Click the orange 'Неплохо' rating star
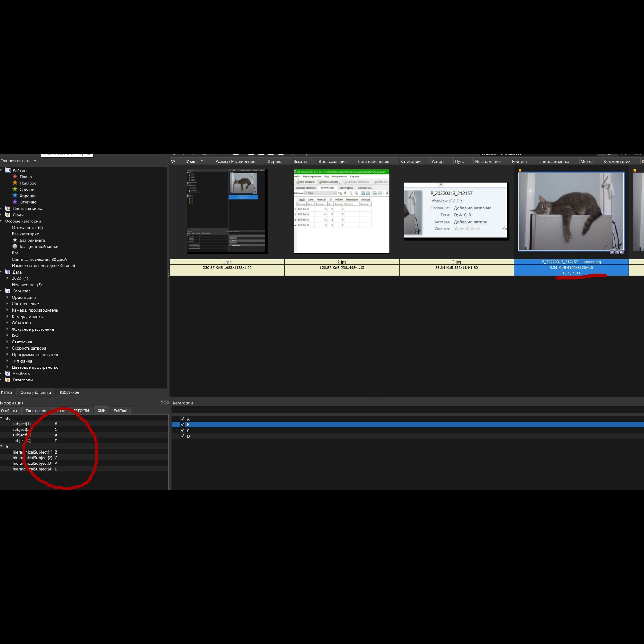644x644 pixels. tap(15, 183)
